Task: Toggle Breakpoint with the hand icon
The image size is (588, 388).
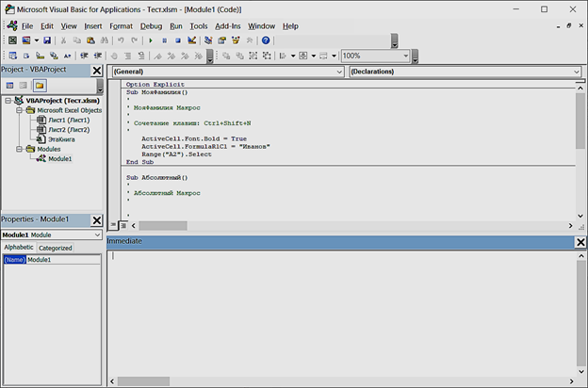Action: coord(114,56)
